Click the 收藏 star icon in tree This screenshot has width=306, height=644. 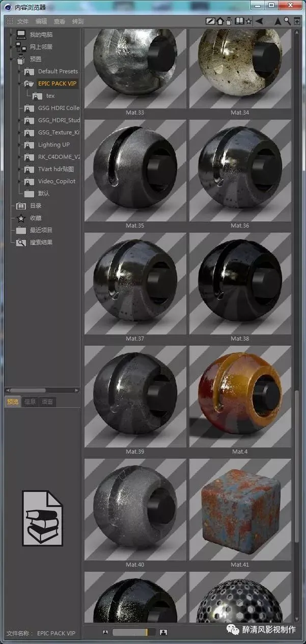pos(21,218)
